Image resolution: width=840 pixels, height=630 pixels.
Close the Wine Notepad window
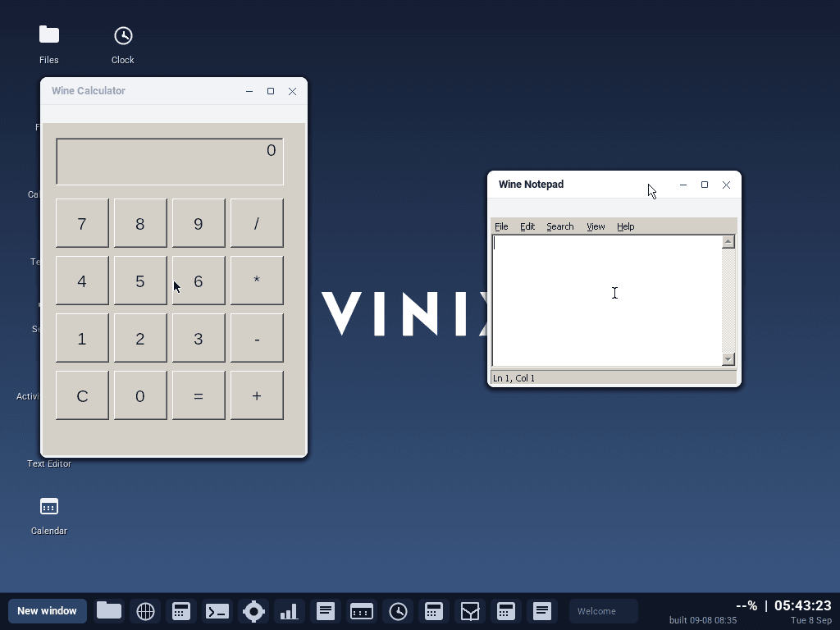pos(727,185)
